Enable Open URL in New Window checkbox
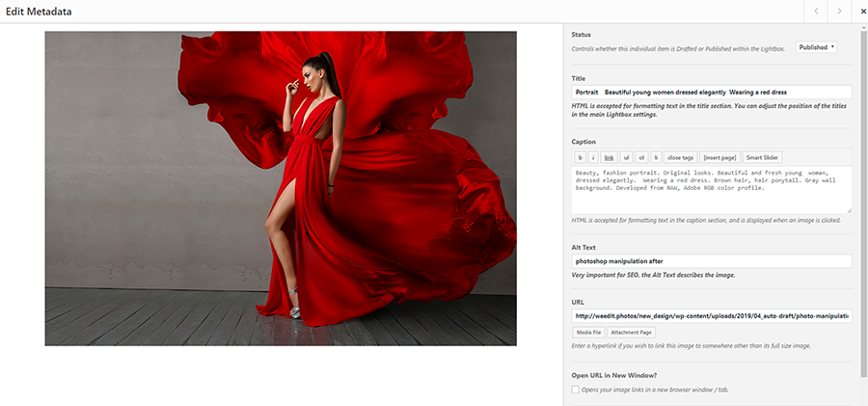This screenshot has height=406, width=868. [x=576, y=390]
